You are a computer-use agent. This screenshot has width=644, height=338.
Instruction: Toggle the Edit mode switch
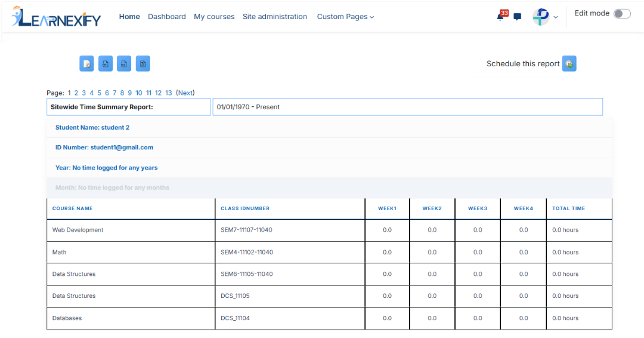pos(622,14)
